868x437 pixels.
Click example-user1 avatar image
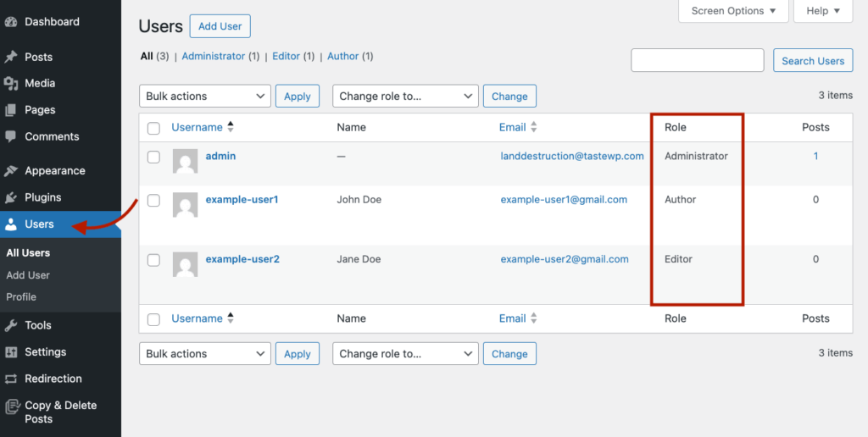click(x=185, y=205)
